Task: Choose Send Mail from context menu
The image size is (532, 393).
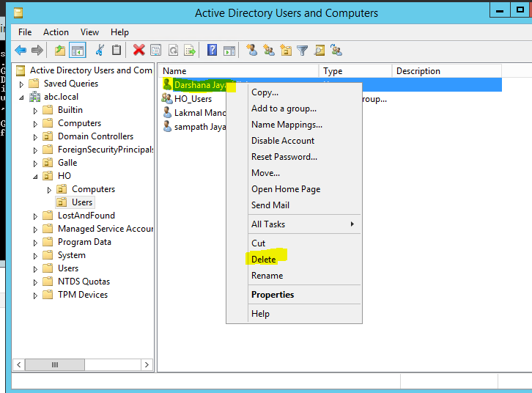Action: [304, 205]
